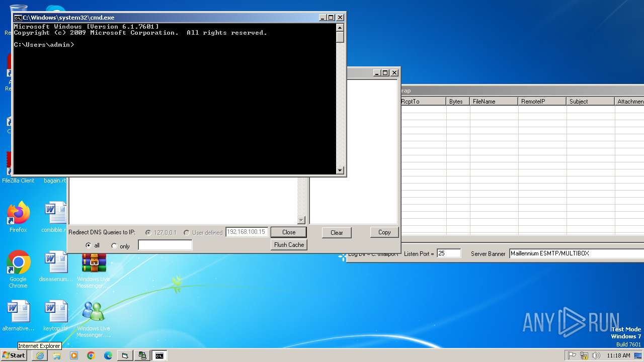Image resolution: width=644 pixels, height=362 pixels.
Task: Open Internet Explorer from the taskbar
Action: click(x=40, y=355)
